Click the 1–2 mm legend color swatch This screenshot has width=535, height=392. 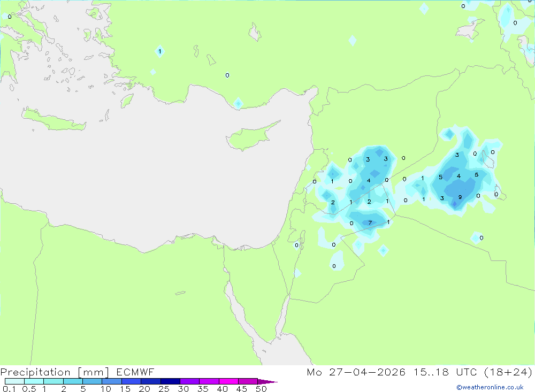[x=53, y=381]
